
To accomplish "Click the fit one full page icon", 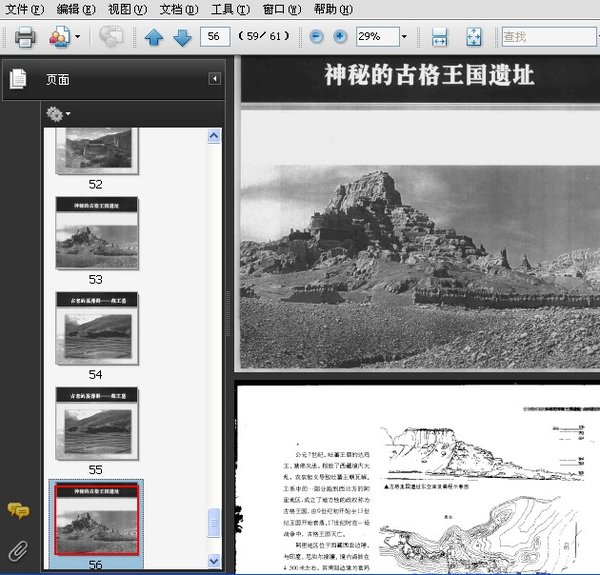I will 473,38.
